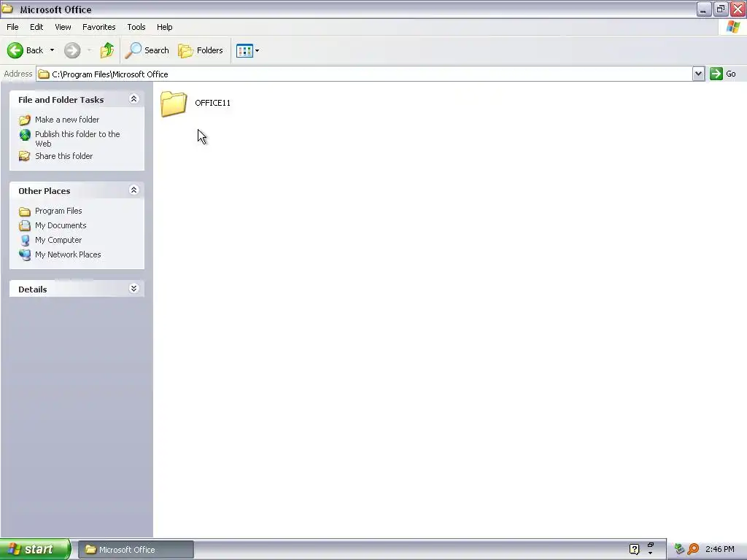Click the Program Files folder icon
The height and width of the screenshot is (560, 747).
(x=25, y=211)
